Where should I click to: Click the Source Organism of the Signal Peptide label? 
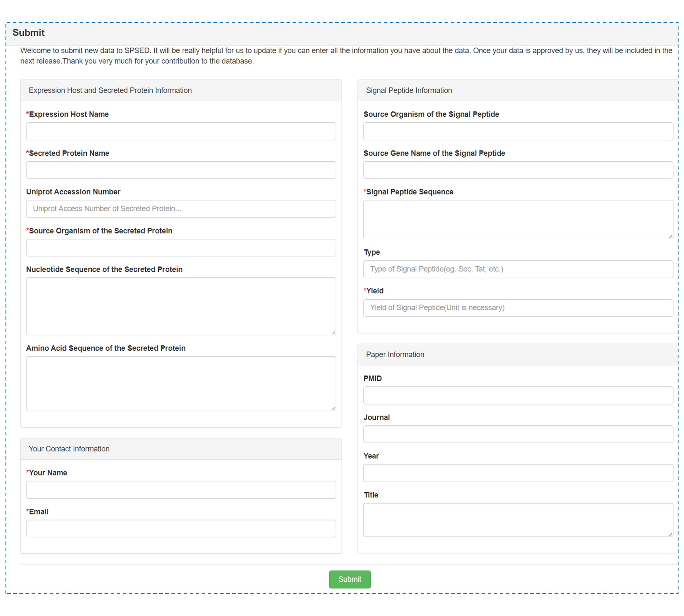(x=431, y=114)
